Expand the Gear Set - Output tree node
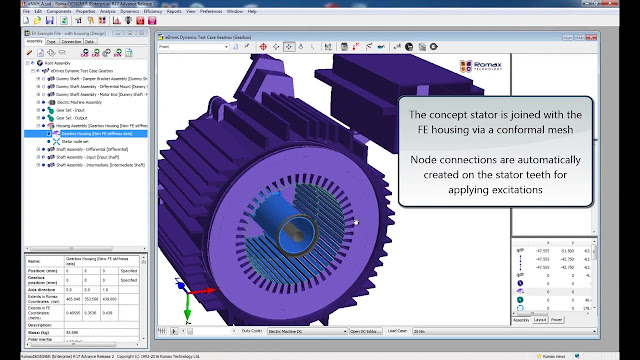The image size is (640, 360). click(38, 118)
